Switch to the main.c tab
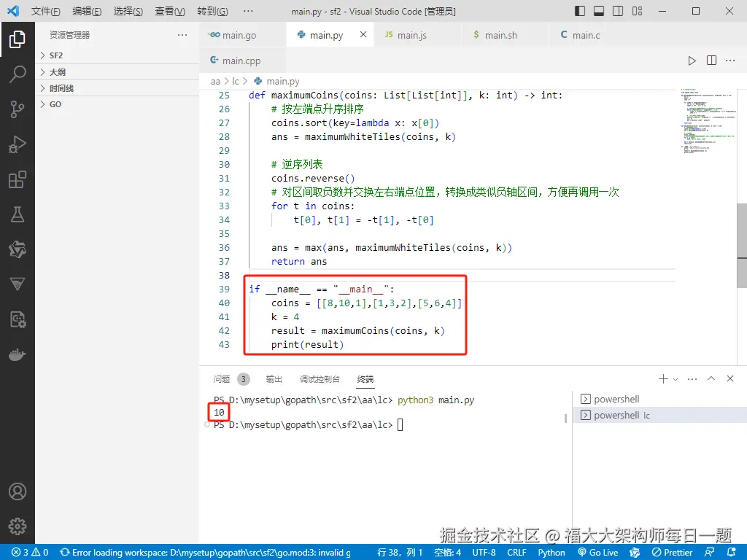 (592, 35)
